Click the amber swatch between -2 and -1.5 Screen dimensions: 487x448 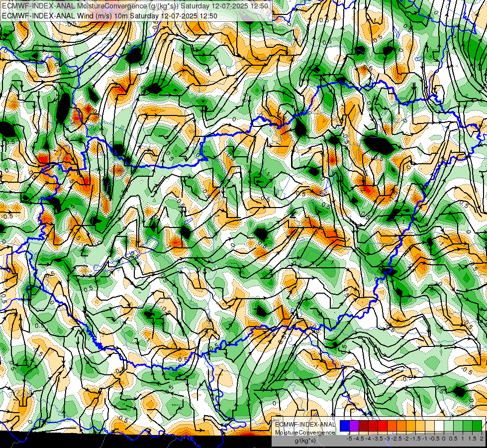[411, 426]
